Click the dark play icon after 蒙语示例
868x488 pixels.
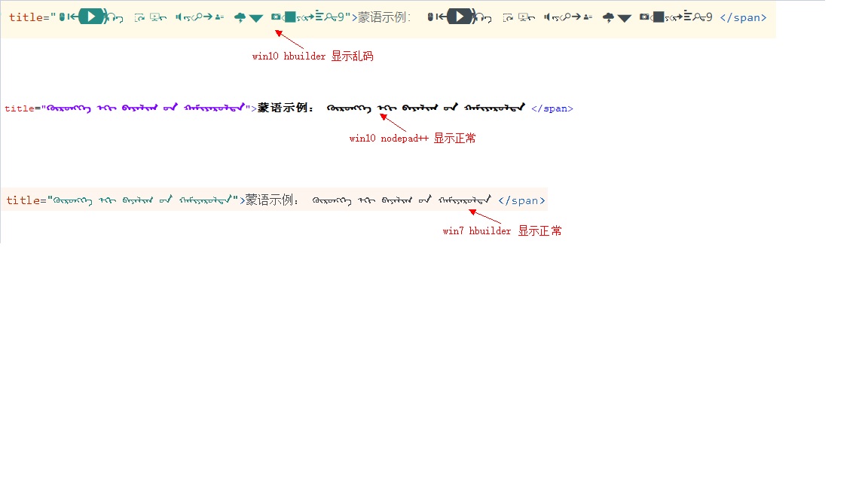(x=460, y=17)
